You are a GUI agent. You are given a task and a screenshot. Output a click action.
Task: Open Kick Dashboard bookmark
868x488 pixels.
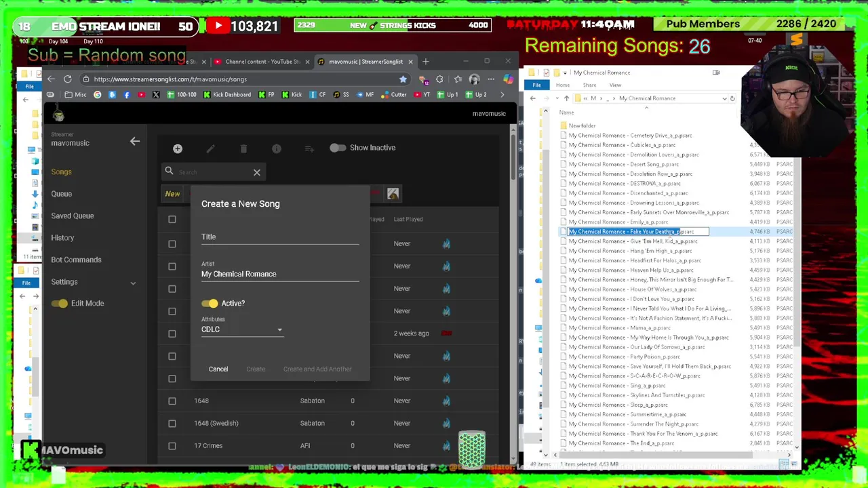(x=228, y=95)
